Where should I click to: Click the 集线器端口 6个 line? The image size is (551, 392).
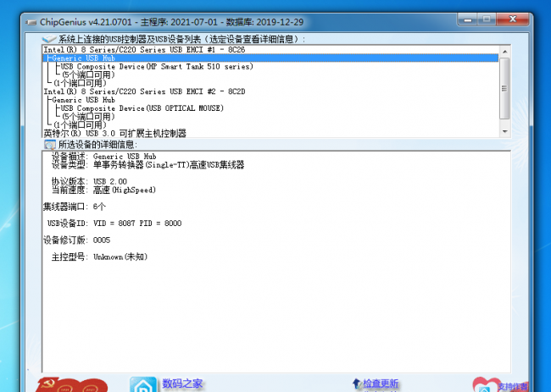click(x=74, y=207)
